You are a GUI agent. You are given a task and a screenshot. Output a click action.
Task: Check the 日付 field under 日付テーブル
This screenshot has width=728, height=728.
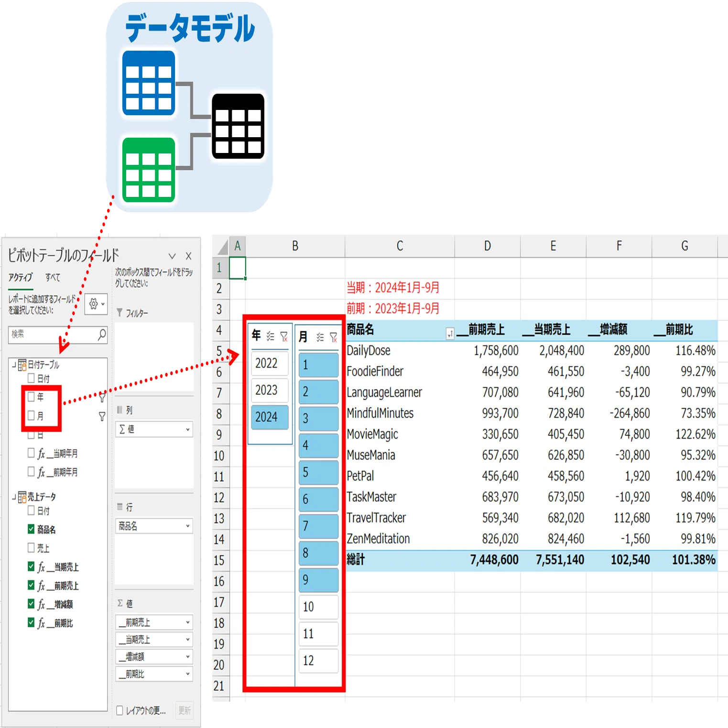pos(31,379)
